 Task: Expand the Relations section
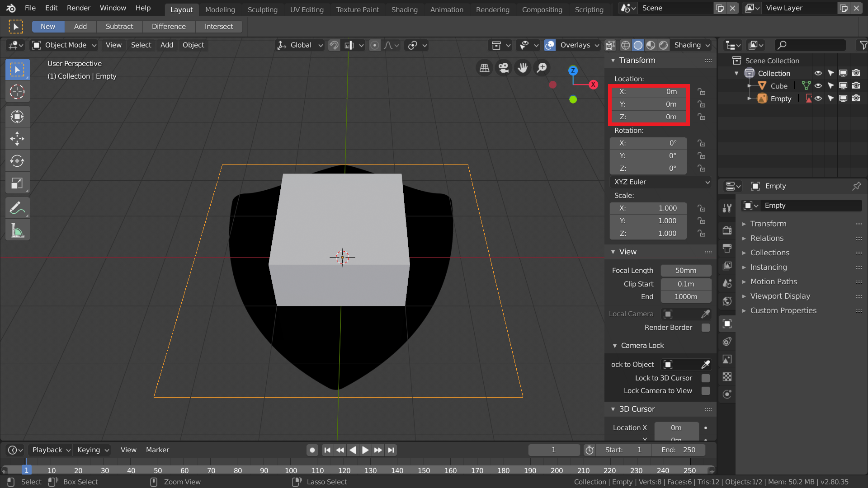click(767, 239)
